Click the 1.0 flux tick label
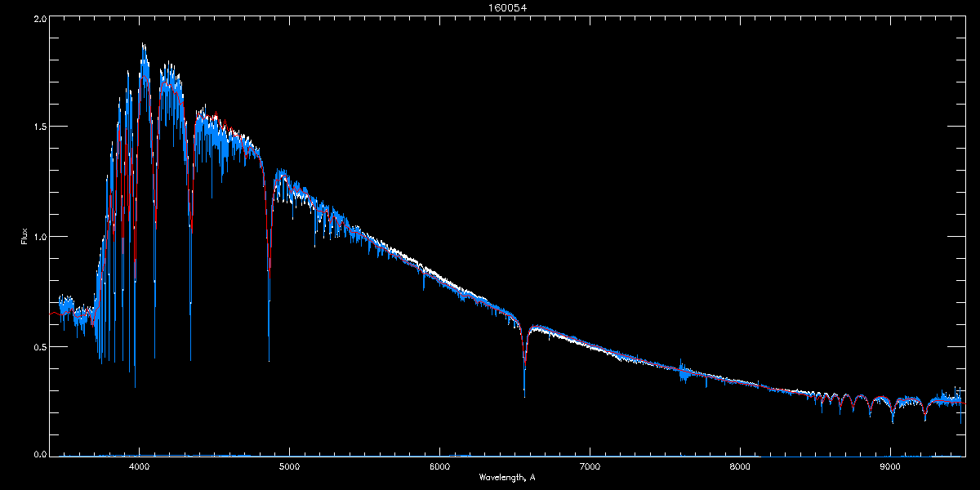Viewport: 980px width, 490px height. coord(39,237)
